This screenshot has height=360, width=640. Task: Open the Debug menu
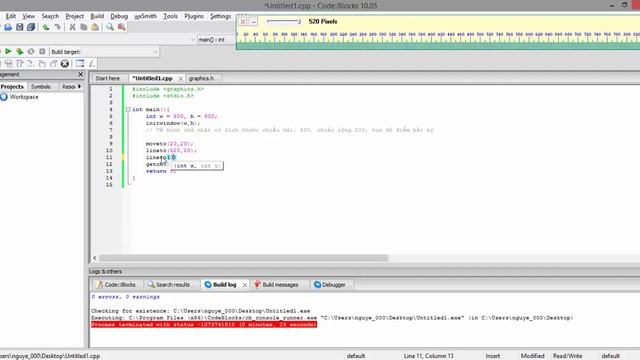click(x=119, y=16)
